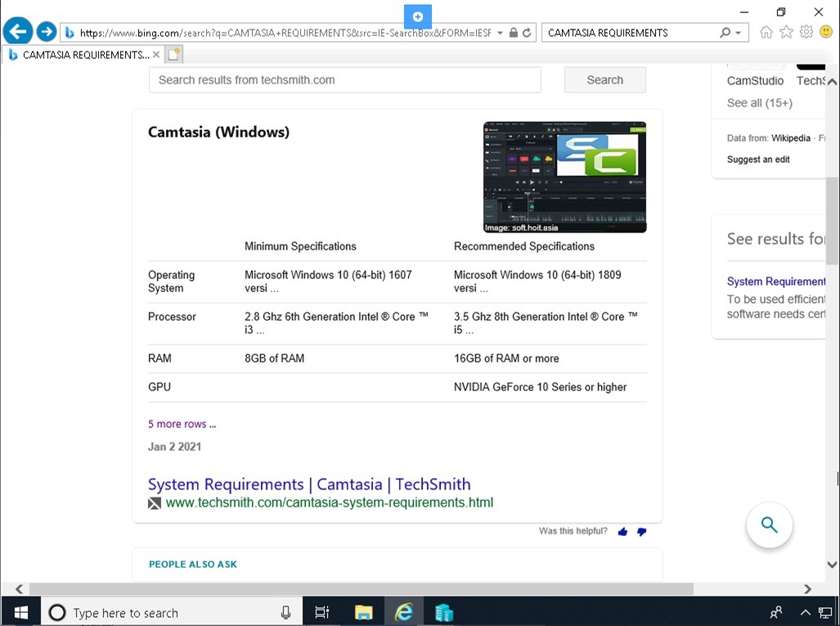Open the blue buildings app in taskbar

coord(444,612)
